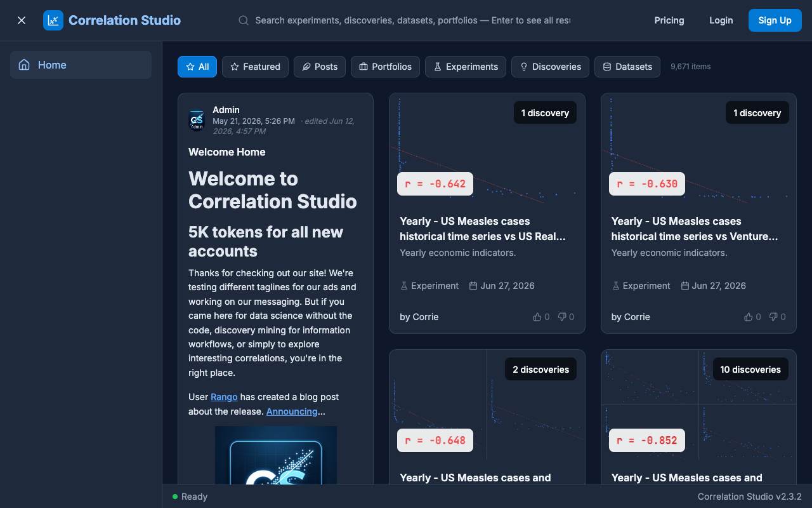The height and width of the screenshot is (508, 812).
Task: Click the 2 discoveries badge
Action: 540,370
